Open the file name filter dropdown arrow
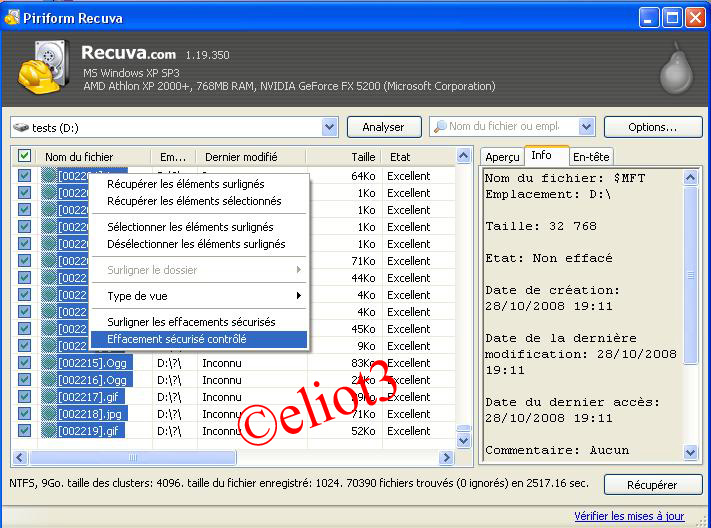711x528 pixels. [586, 127]
